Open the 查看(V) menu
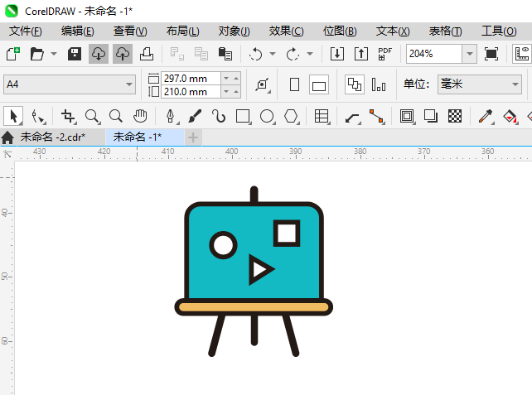Screen dimensions: 532x395 click(x=130, y=31)
